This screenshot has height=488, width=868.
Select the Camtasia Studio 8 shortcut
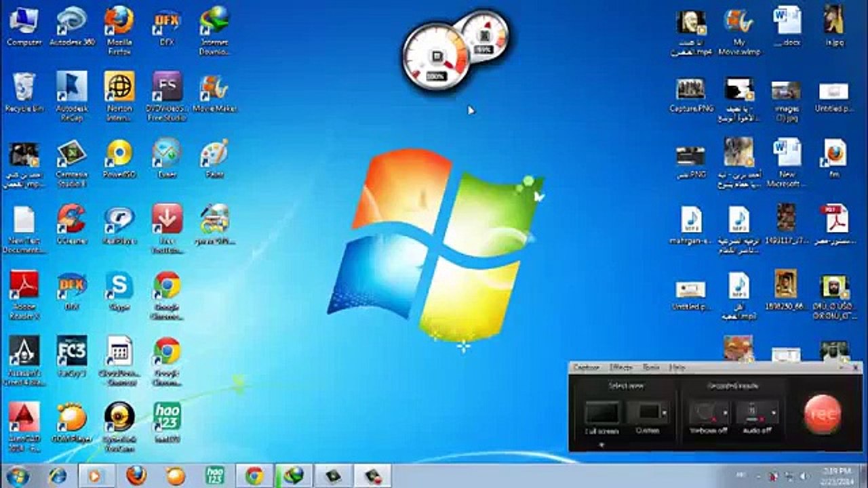point(72,162)
